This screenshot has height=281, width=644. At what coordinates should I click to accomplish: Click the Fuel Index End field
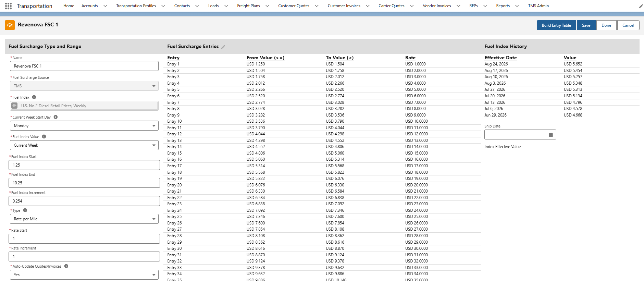tap(84, 183)
